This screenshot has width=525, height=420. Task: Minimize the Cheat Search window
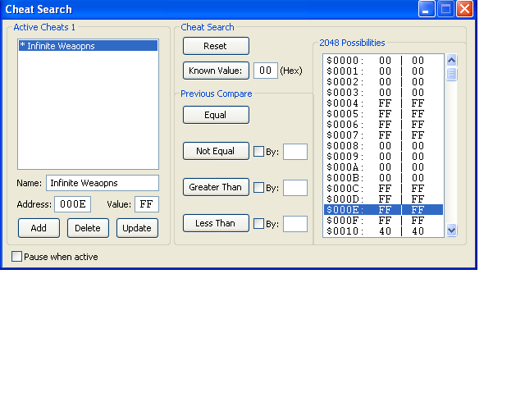click(427, 9)
